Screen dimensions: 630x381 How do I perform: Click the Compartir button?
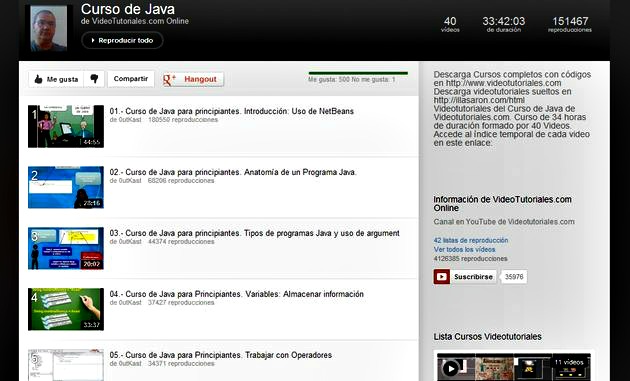[x=131, y=79]
